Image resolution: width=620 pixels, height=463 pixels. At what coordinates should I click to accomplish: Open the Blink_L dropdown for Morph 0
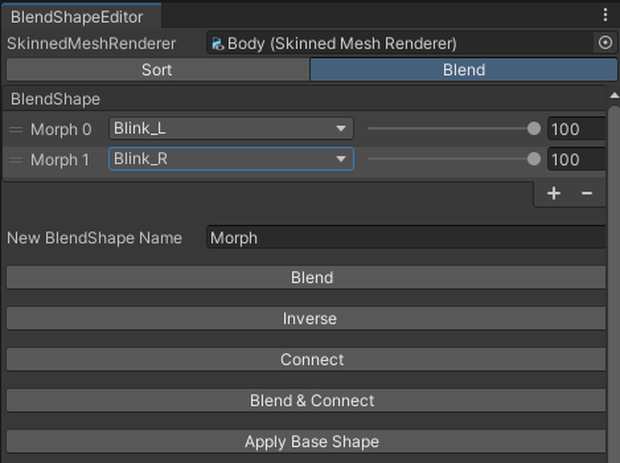231,129
